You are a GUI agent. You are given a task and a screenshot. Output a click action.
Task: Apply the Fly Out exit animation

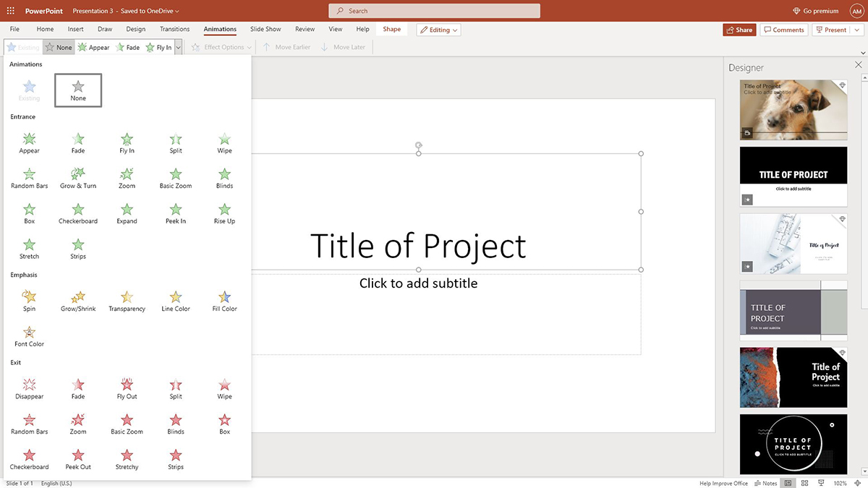pos(127,389)
